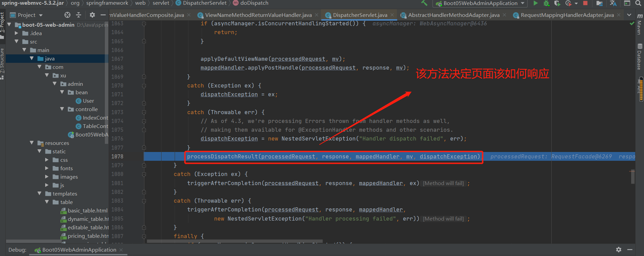Expand the images folder
This screenshot has height=256, width=644.
[47, 177]
